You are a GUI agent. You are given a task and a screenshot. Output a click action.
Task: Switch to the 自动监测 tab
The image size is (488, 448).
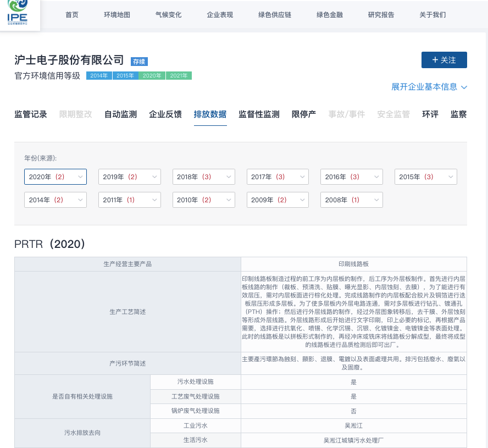[x=120, y=114]
